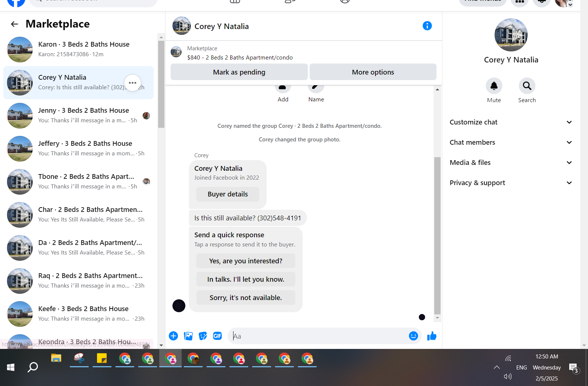Open Corey Y Natalia profile picture in sidebar
The height and width of the screenshot is (386, 588).
[x=511, y=35]
